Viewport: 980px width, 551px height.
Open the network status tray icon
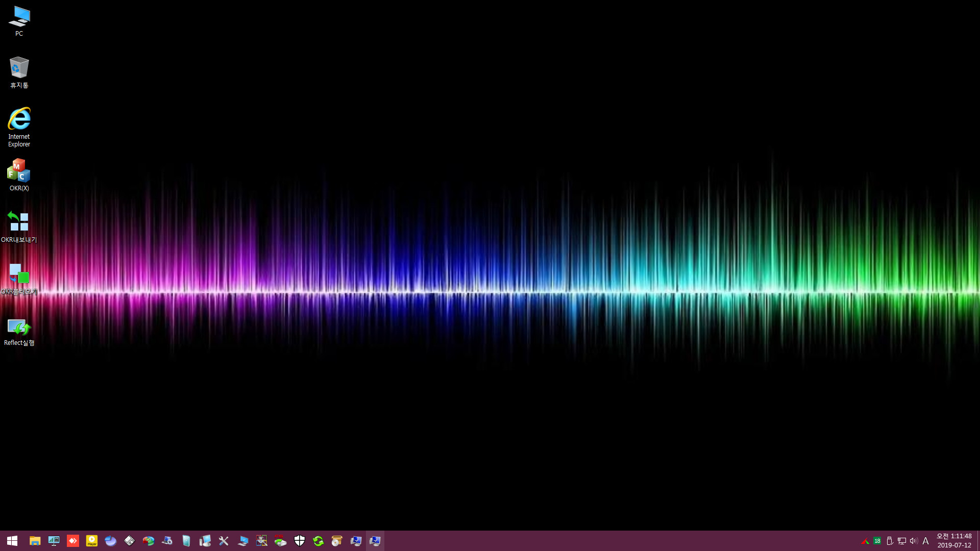coord(902,541)
